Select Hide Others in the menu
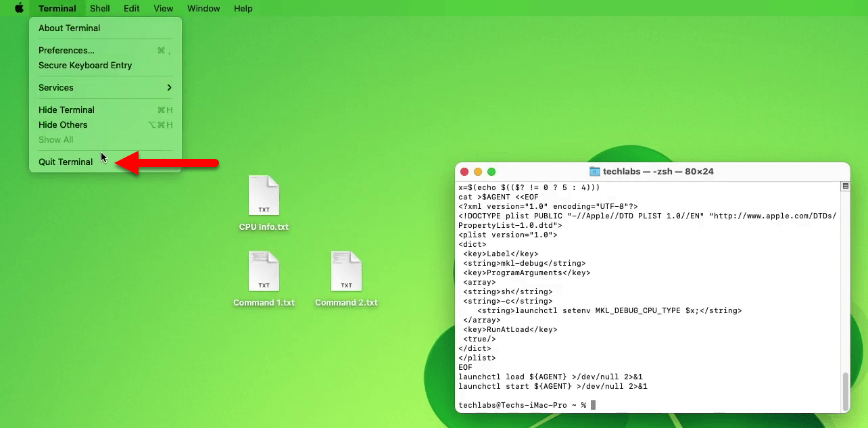868x428 pixels. (105, 125)
